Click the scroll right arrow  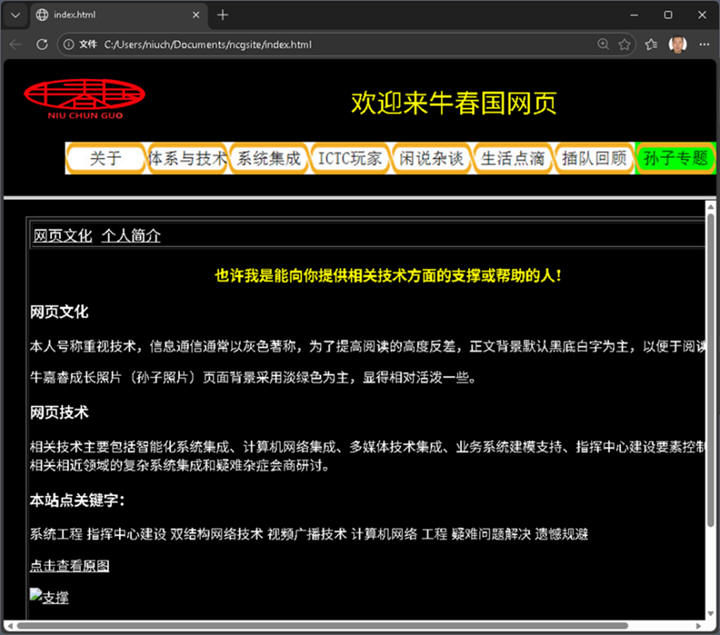click(698, 626)
